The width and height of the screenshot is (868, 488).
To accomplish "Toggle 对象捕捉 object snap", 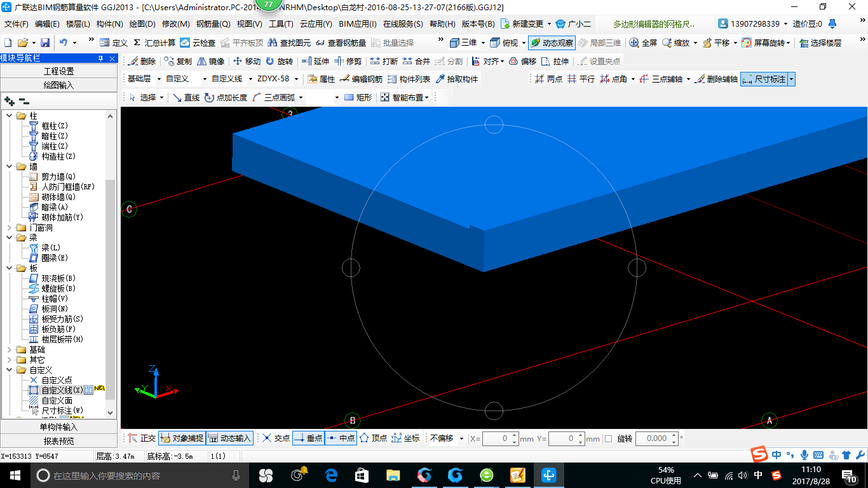I will pos(181,438).
